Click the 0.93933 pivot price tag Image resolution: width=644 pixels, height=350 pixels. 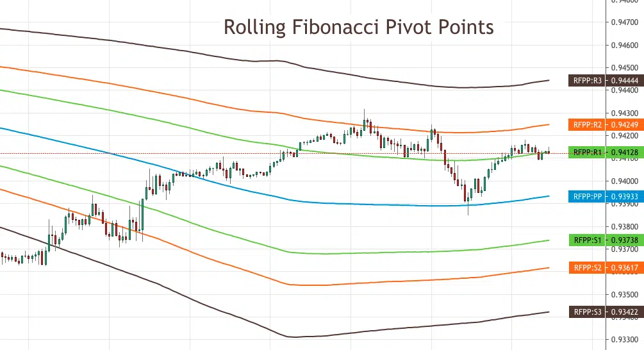click(624, 196)
